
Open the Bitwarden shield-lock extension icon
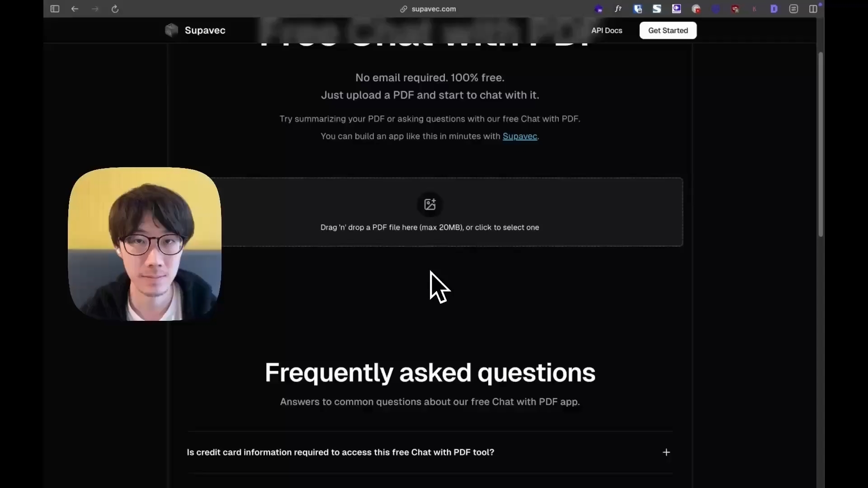(x=638, y=9)
